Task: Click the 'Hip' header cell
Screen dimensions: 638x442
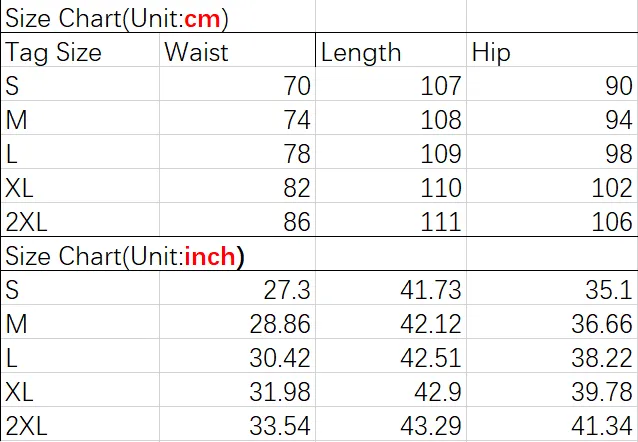Action: pos(552,50)
